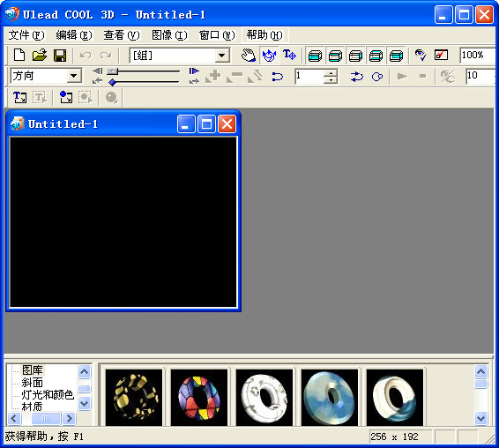Viewport: 499px width, 448px height.
Task: Open the 查看(V) menu
Action: 122,35
